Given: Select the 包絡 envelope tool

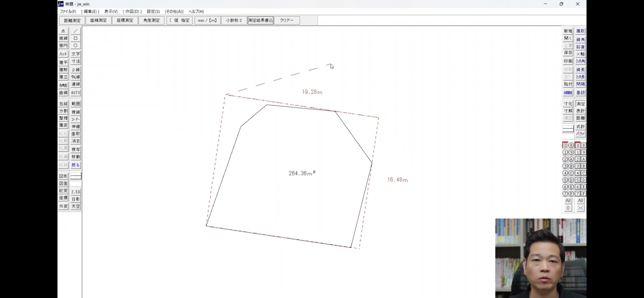Looking at the screenshot, I should [63, 104].
